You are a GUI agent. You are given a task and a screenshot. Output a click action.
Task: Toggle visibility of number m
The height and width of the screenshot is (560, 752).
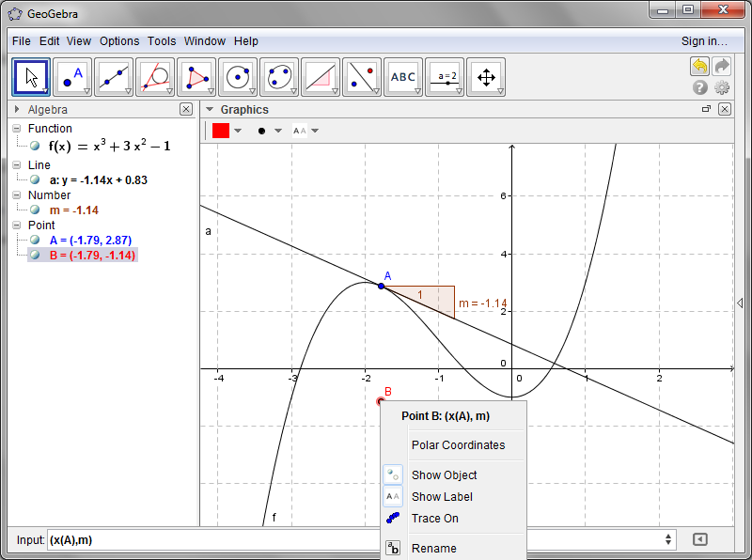click(x=35, y=210)
